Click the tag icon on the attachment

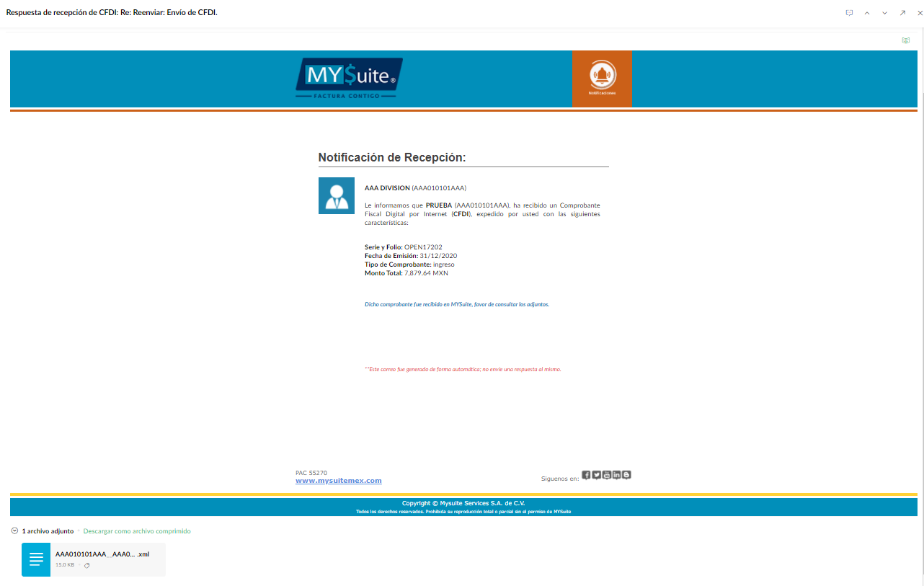tap(86, 566)
